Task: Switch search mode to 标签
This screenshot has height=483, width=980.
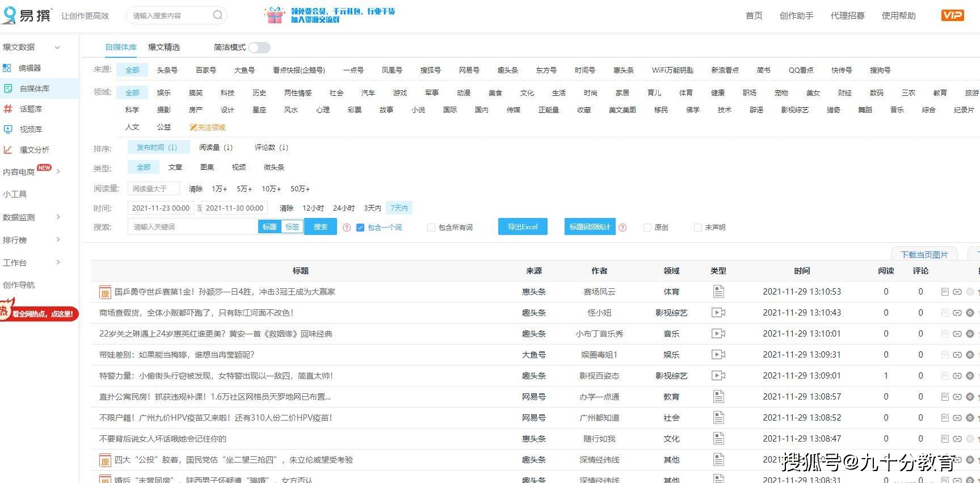Action: coord(292,227)
